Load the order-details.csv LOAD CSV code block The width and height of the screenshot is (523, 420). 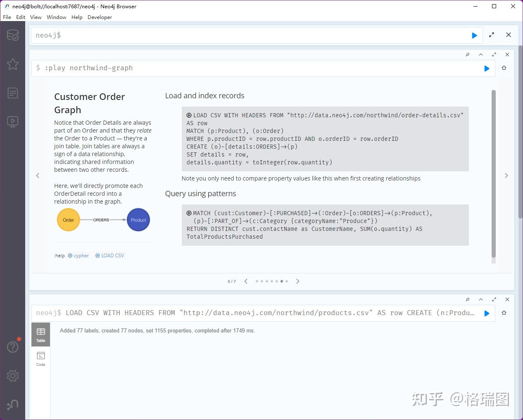325,139
